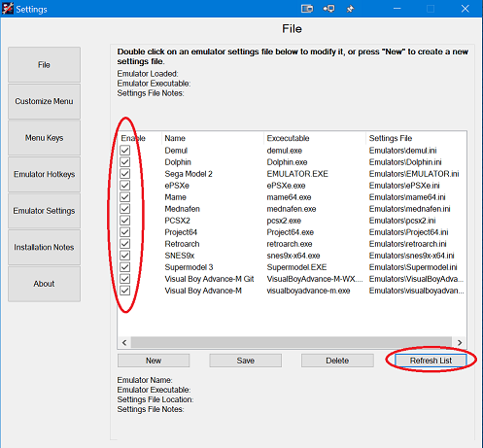Click the Settings app icon in title bar
483x448 pixels.
click(x=8, y=9)
